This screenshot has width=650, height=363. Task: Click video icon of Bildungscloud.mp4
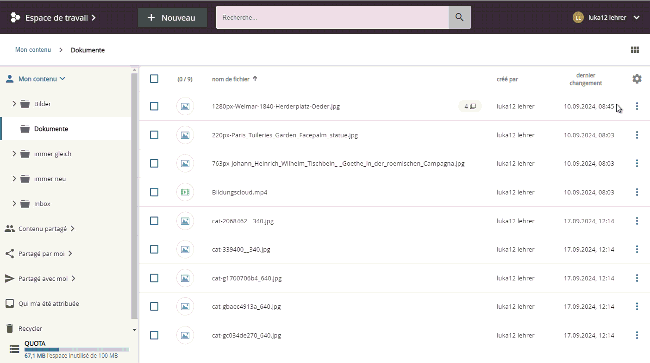pyautogui.click(x=185, y=192)
